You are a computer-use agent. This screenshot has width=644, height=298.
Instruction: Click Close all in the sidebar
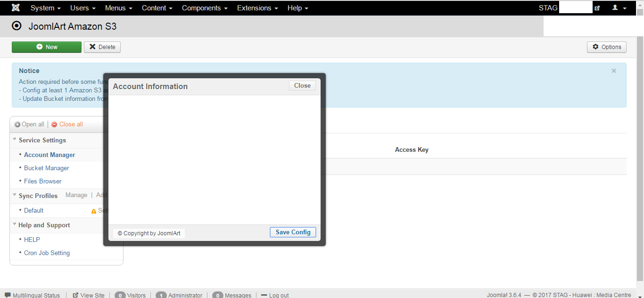[67, 124]
